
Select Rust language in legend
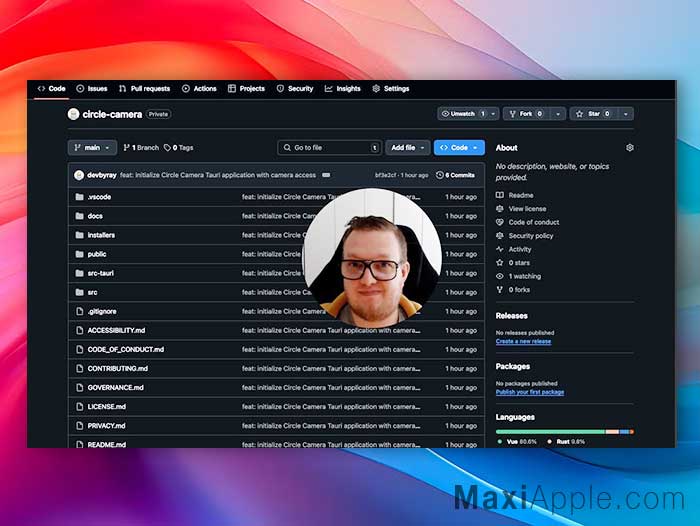click(x=566, y=442)
